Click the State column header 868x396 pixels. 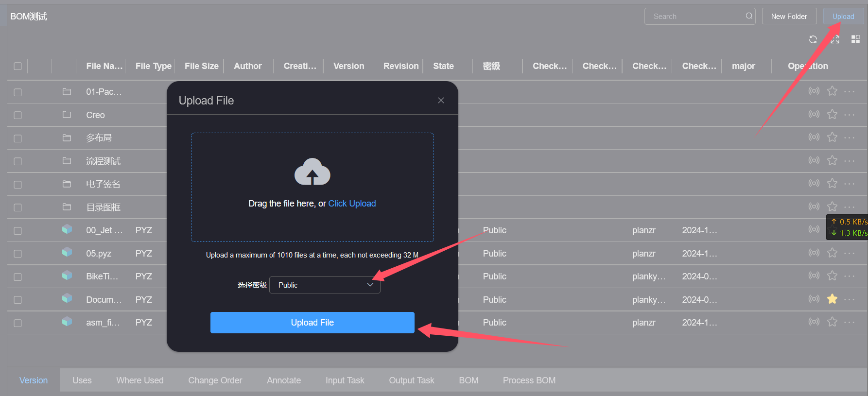coord(444,66)
